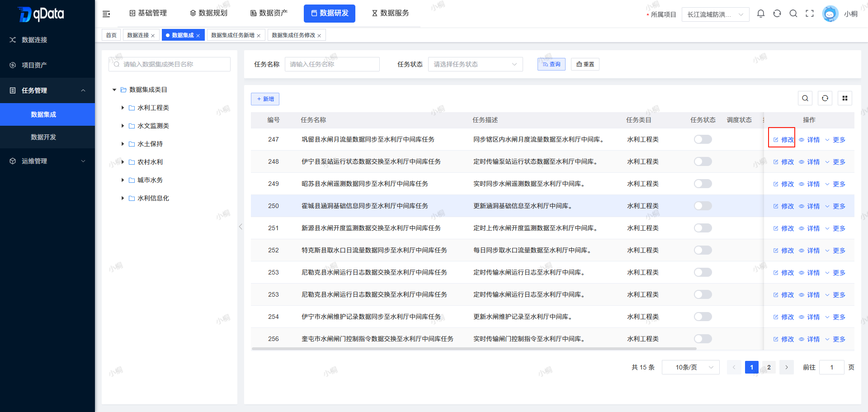
Task: Click the user avatar icon
Action: pyautogui.click(x=830, y=14)
